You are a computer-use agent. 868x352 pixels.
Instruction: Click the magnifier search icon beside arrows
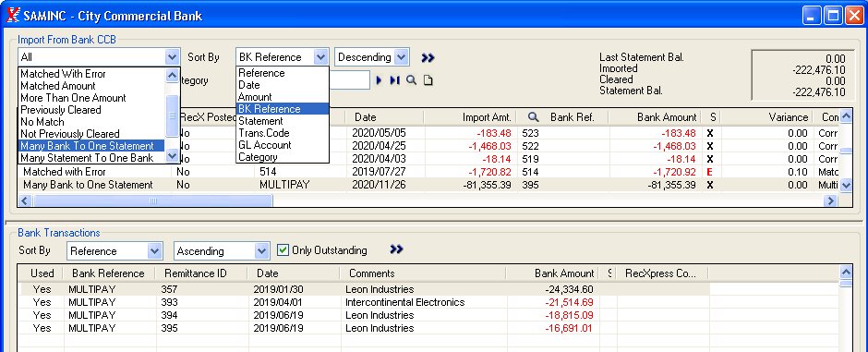(411, 80)
